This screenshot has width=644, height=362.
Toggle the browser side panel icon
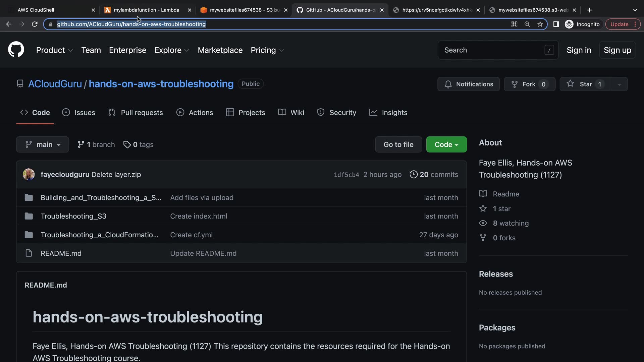[556, 24]
